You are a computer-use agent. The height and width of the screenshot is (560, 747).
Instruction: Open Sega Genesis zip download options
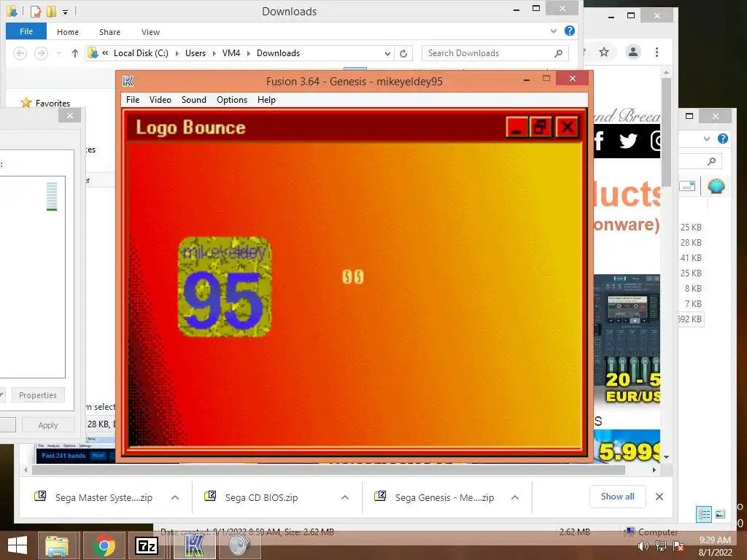pyautogui.click(x=515, y=497)
